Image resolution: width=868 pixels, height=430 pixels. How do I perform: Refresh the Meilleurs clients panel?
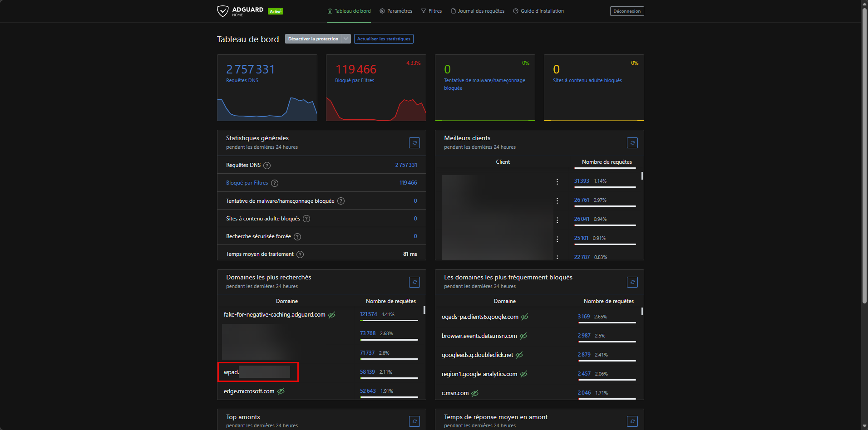[x=632, y=143]
